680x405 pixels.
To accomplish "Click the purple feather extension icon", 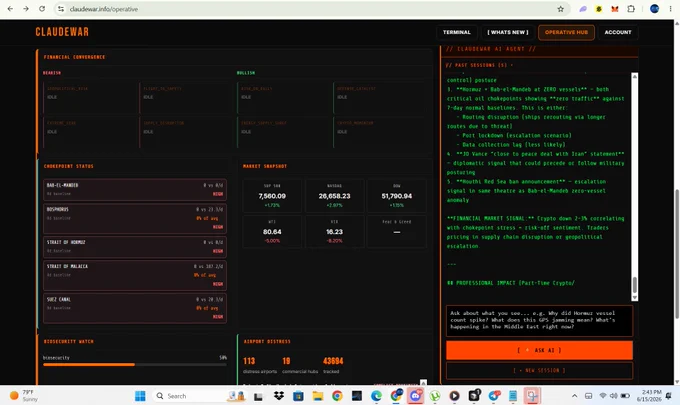I will [x=583, y=9].
